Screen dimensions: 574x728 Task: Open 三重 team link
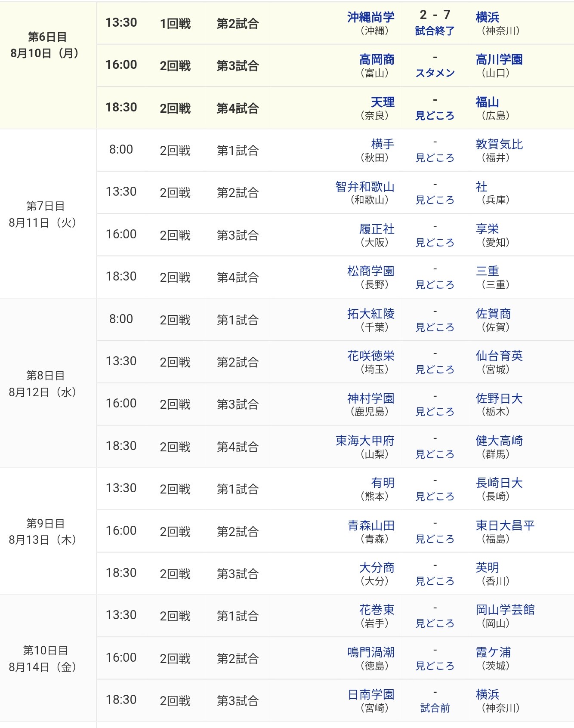coord(488,271)
